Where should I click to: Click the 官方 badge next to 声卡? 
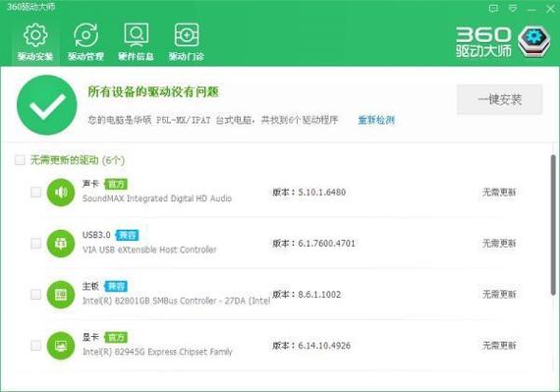tap(116, 185)
